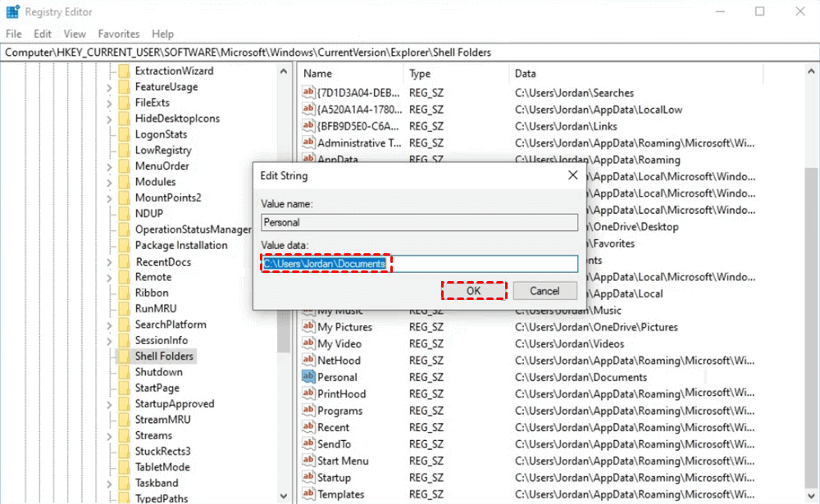Click the string icon beside SendTo

[x=308, y=444]
